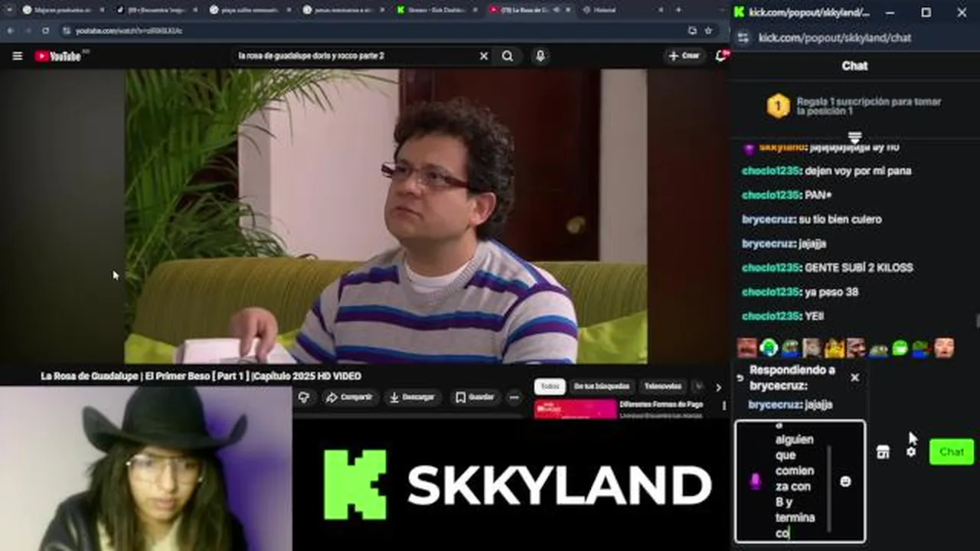Switch to the TikTok Encuentra browser tab
980x551 pixels.
tap(157, 10)
